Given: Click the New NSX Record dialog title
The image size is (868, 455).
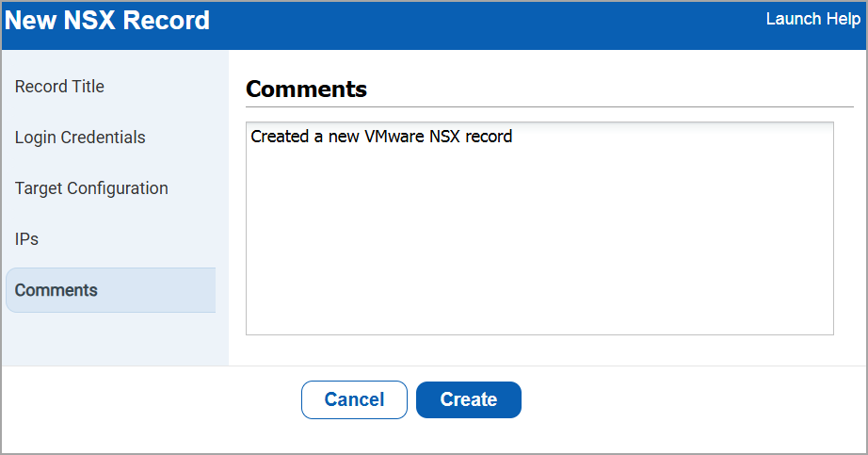Looking at the screenshot, I should tap(107, 20).
